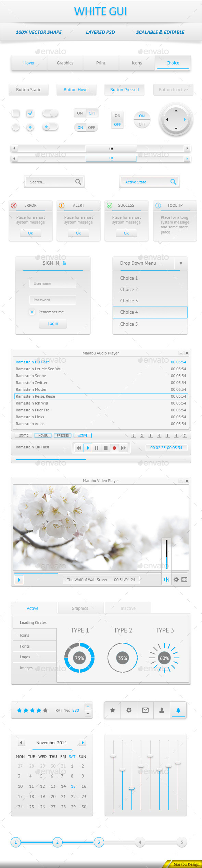Image resolution: width=202 pixels, height=868 pixels.
Task: Toggle the blue-knob pill switch
Action: coord(50,127)
